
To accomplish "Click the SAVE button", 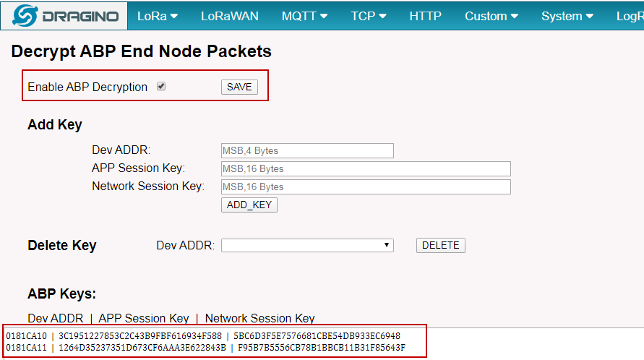I will tap(239, 87).
